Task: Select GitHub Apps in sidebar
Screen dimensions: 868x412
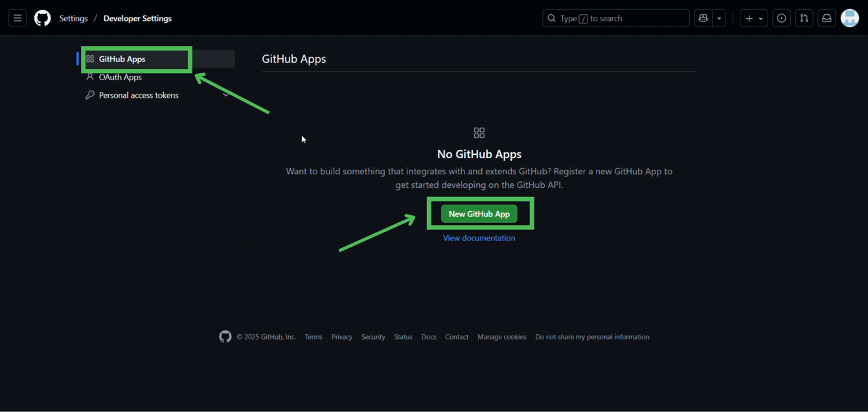Action: coord(157,59)
